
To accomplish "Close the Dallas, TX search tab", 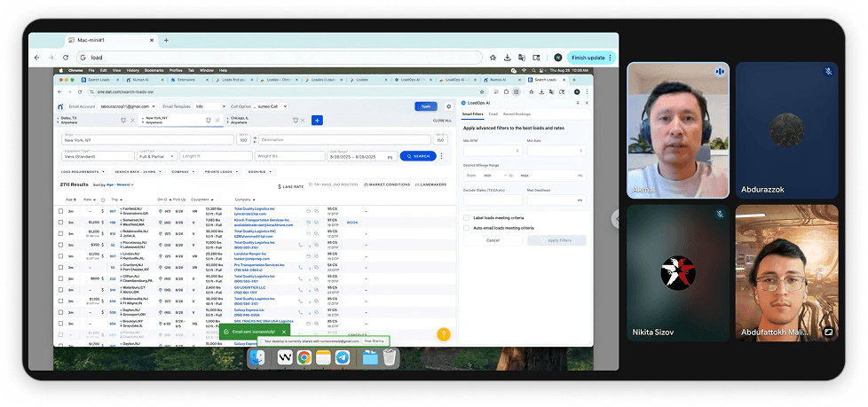I will (x=133, y=121).
